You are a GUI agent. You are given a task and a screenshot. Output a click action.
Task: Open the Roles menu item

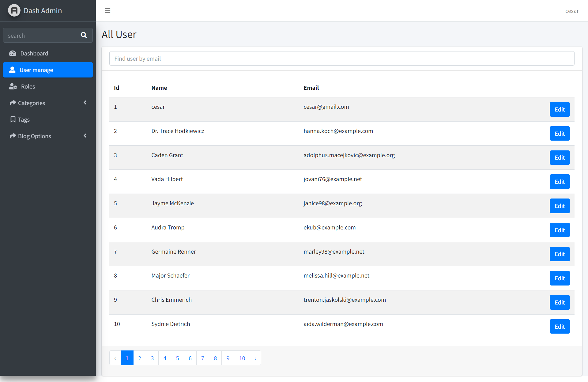[x=28, y=86]
